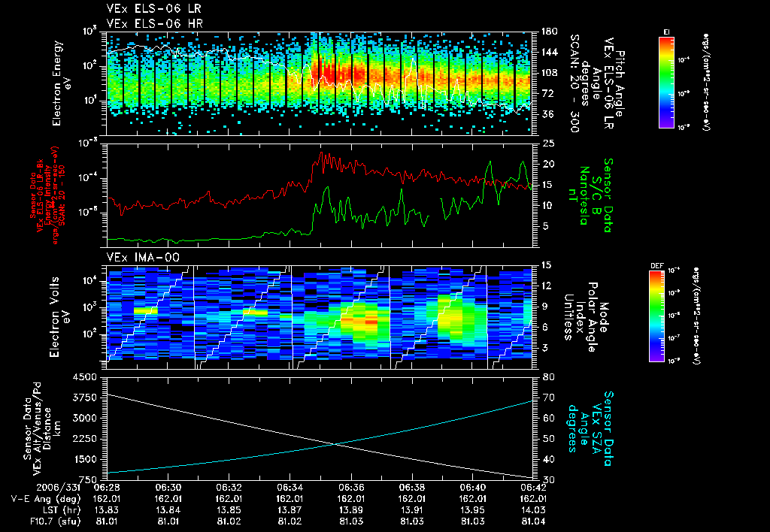Screen dimensions: 770x532
Task: Click the red "Energy Intensity" left axis label
Action: click(48, 196)
